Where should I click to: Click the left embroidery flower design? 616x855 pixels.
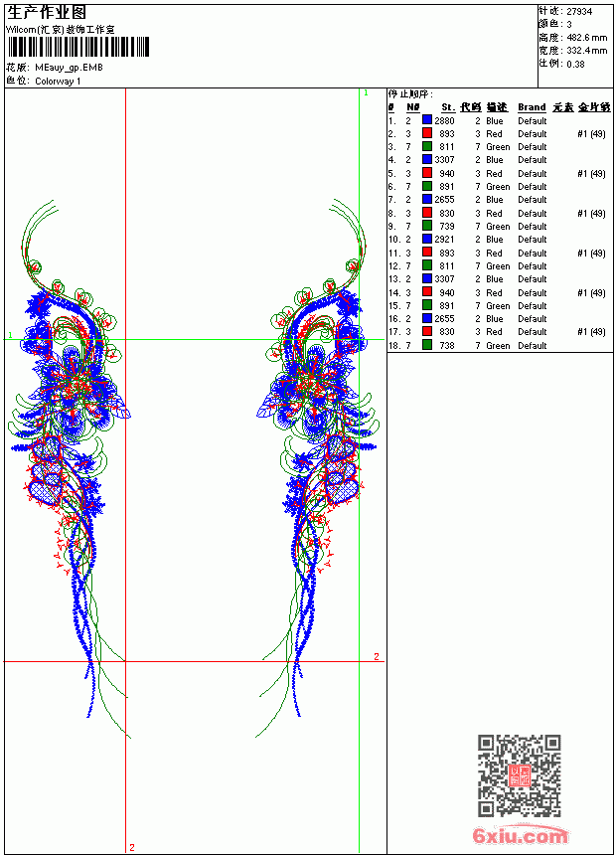point(70,469)
